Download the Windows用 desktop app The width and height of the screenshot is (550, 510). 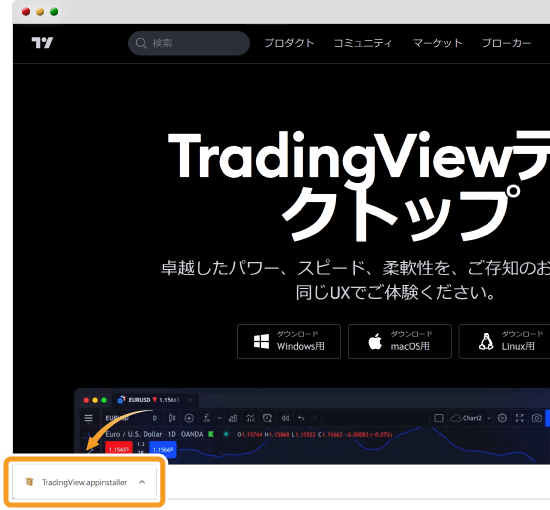(x=289, y=341)
